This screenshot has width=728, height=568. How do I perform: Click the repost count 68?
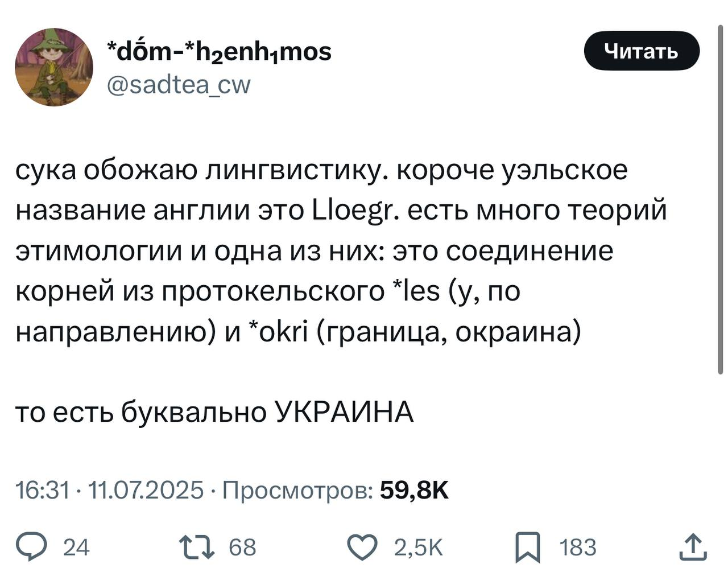[242, 548]
